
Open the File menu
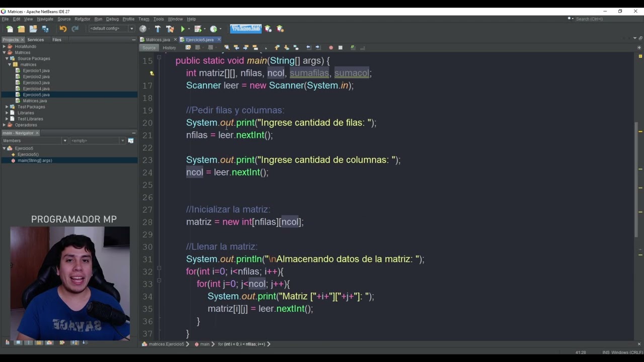(x=5, y=19)
